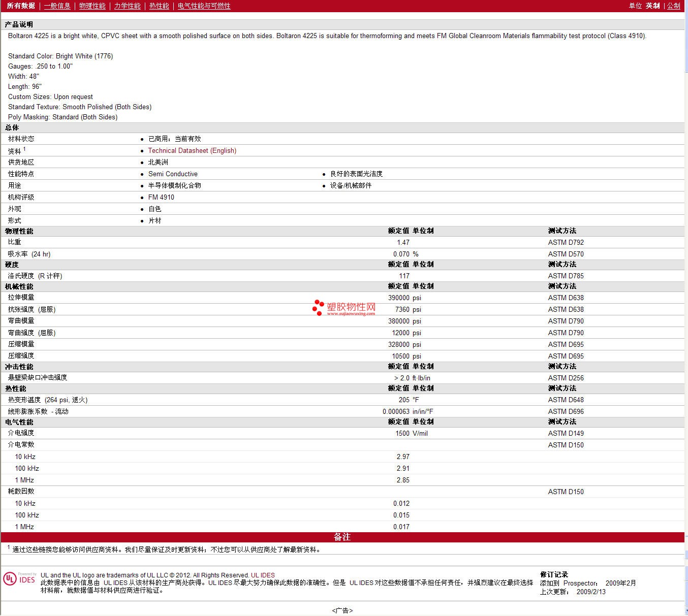Image resolution: width=688 pixels, height=616 pixels.
Task: Click the red 备注 header bar
Action: (342, 537)
